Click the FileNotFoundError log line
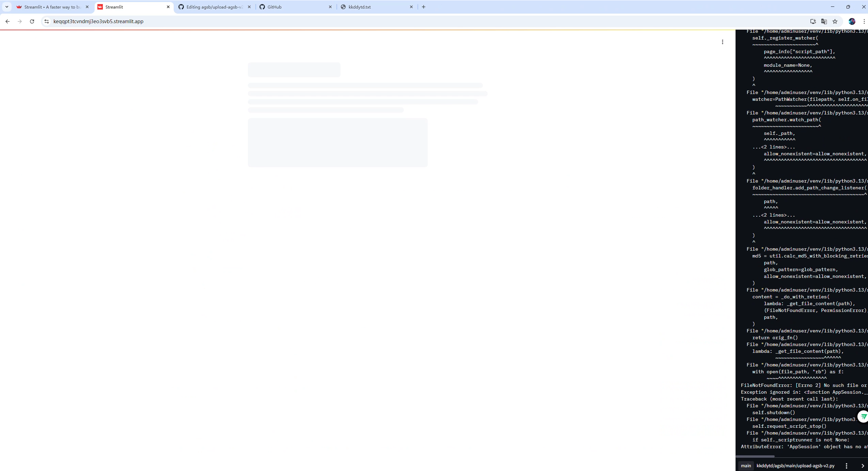This screenshot has height=471, width=868. coord(804,385)
